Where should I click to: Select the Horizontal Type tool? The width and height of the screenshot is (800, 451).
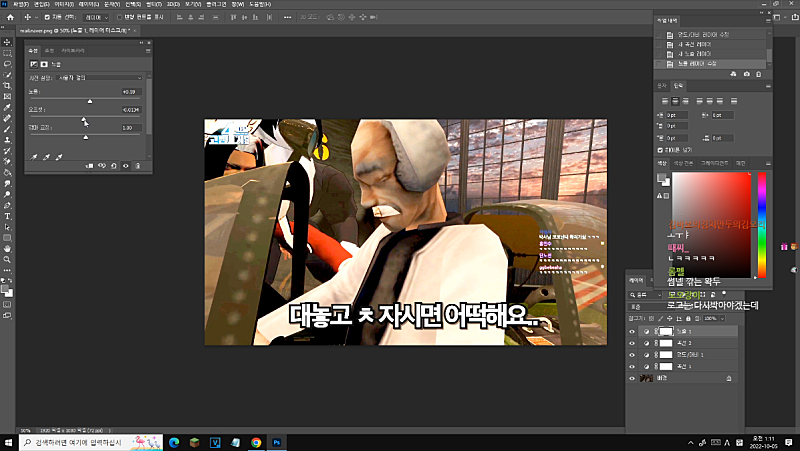[7, 215]
